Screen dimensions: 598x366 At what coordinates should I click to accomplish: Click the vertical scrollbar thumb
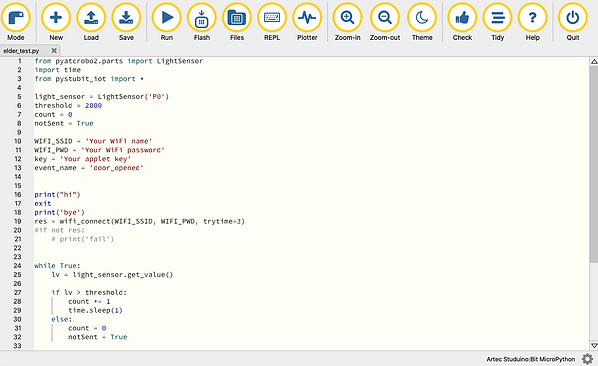594,164
